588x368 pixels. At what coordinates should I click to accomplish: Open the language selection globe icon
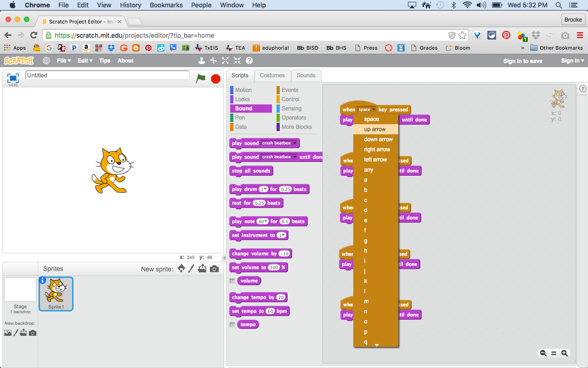(46, 60)
